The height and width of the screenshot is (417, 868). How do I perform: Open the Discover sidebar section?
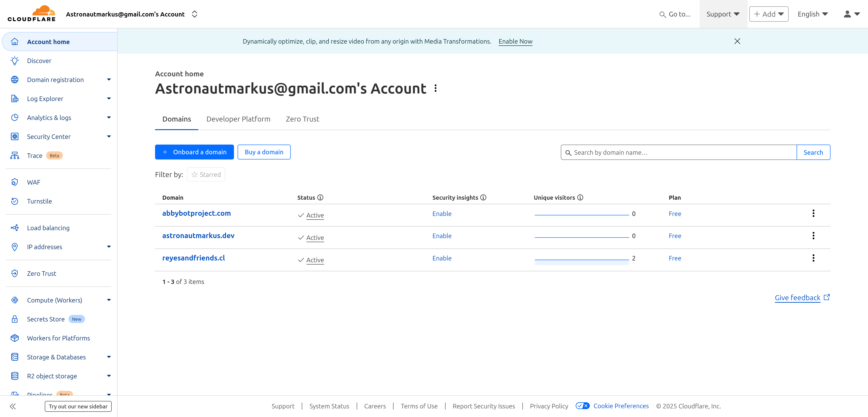tap(39, 61)
